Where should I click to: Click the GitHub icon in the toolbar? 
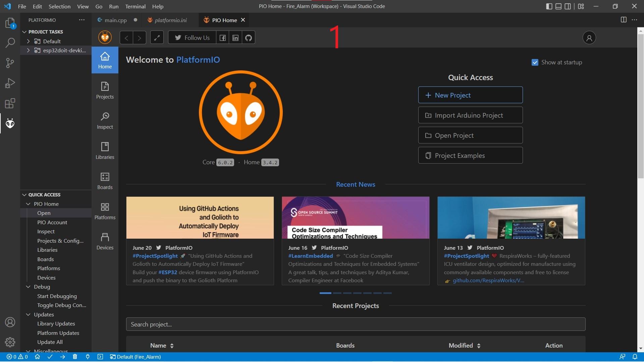248,38
